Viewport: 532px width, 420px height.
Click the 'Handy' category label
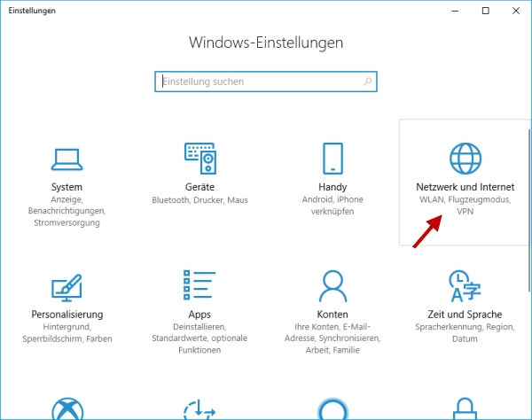(x=332, y=187)
